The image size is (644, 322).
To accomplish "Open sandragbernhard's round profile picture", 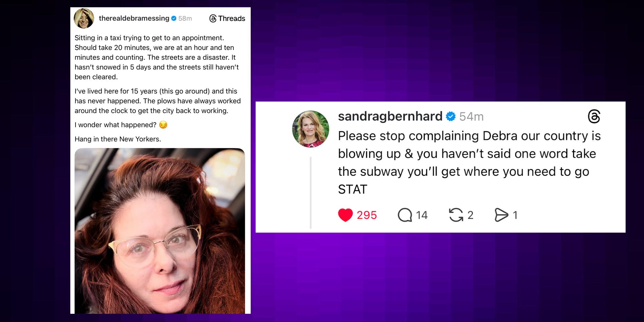I will [x=310, y=129].
